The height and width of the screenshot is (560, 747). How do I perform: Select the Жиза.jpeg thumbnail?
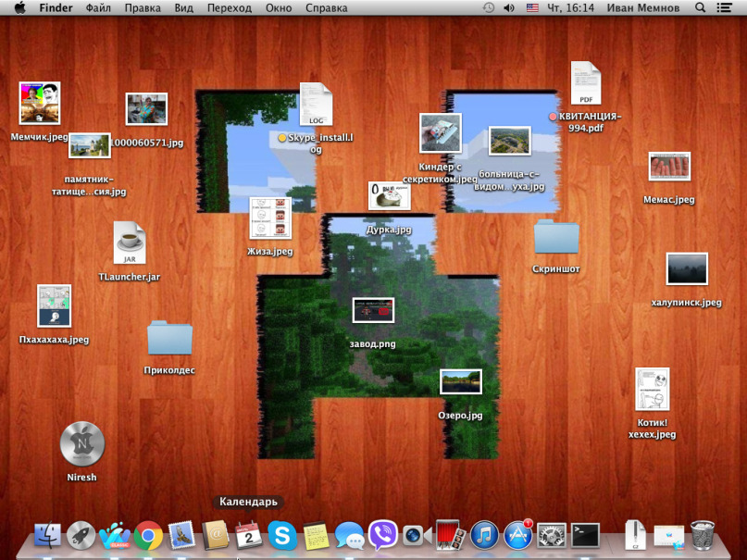pyautogui.click(x=270, y=218)
